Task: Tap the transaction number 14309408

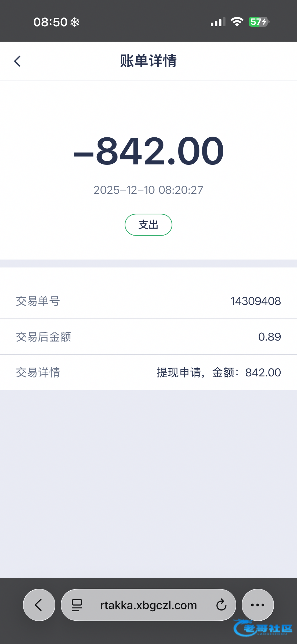Action: [256, 301]
